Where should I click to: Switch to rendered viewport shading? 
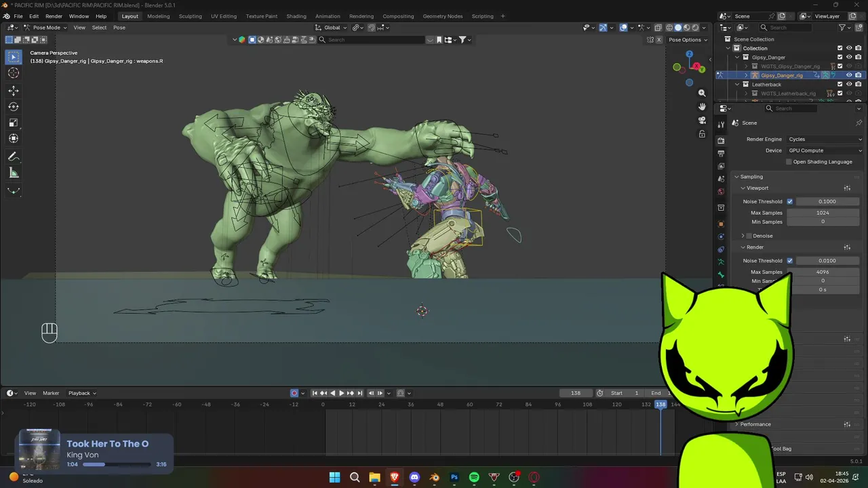coord(694,28)
